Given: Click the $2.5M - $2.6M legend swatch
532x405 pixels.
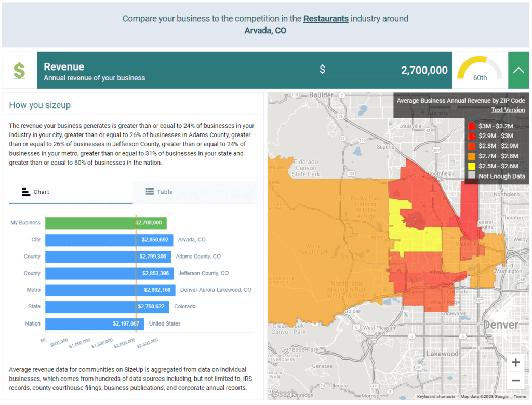Looking at the screenshot, I should tap(472, 166).
